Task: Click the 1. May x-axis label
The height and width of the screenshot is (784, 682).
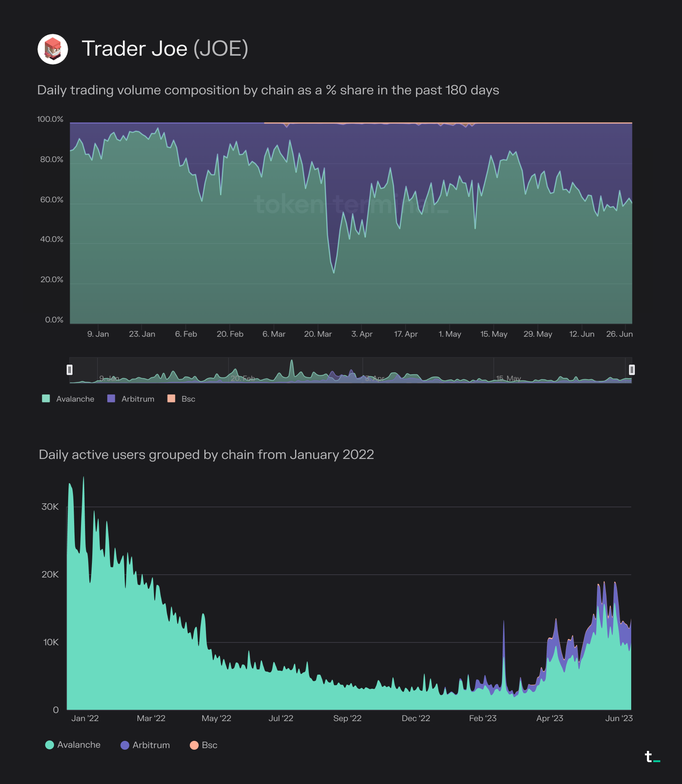Action: click(449, 334)
